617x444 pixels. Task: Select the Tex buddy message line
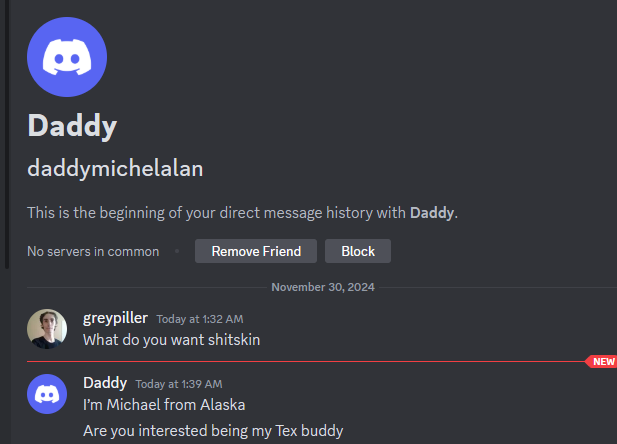click(213, 431)
